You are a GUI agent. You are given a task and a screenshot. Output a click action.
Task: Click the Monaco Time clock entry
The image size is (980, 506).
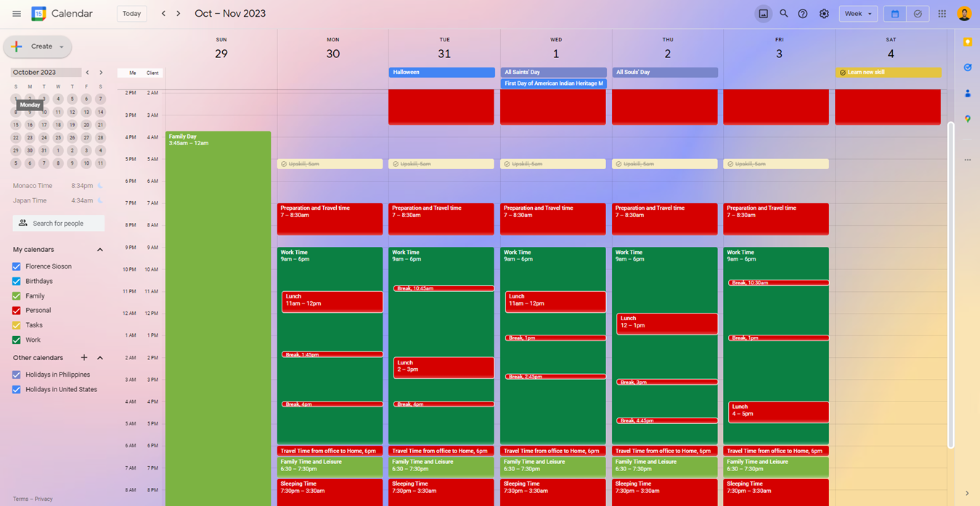pyautogui.click(x=57, y=186)
